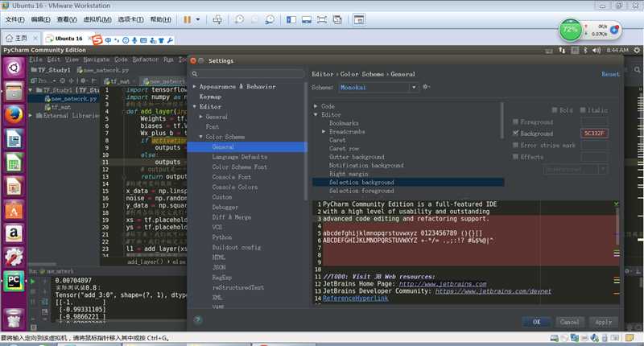The image size is (644, 346).
Task: Launch Firefox from the Ubuntu launcher
Action: [14, 115]
